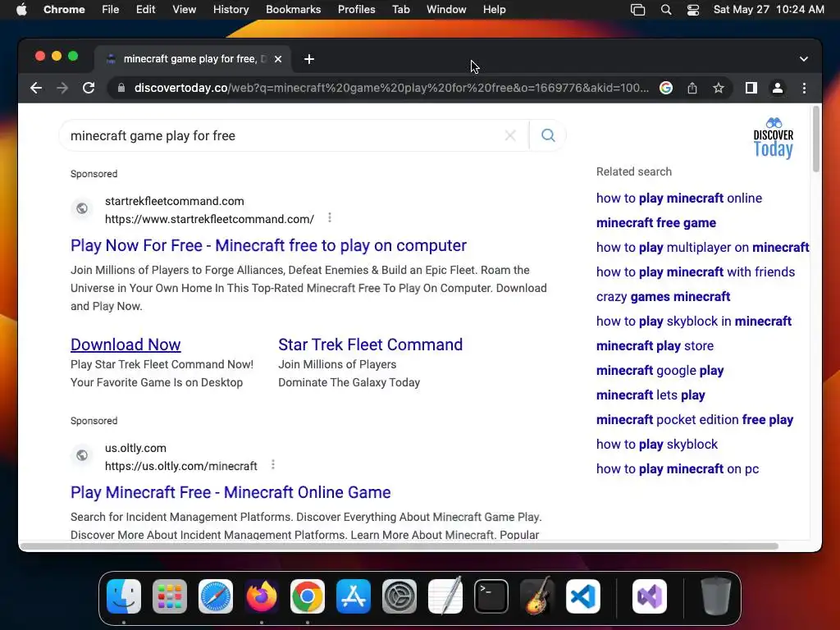The width and height of the screenshot is (840, 630).
Task: Open the View menu
Action: 184,9
